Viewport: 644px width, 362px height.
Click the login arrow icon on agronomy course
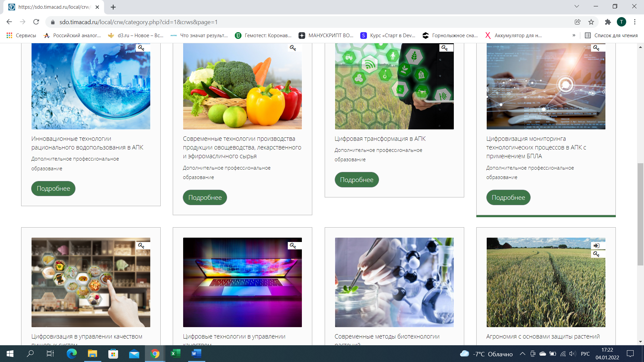tap(596, 246)
